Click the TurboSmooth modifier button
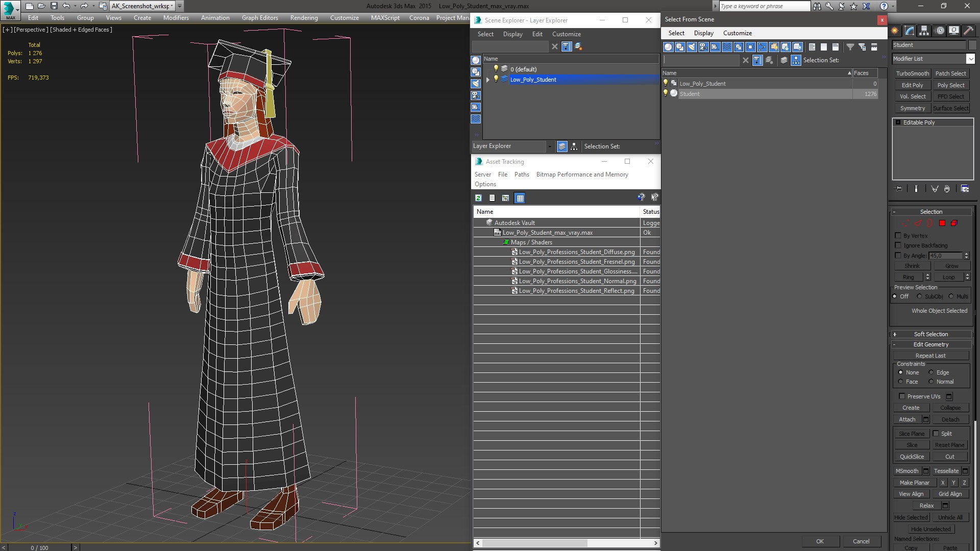Image resolution: width=980 pixels, height=551 pixels. 912,73
